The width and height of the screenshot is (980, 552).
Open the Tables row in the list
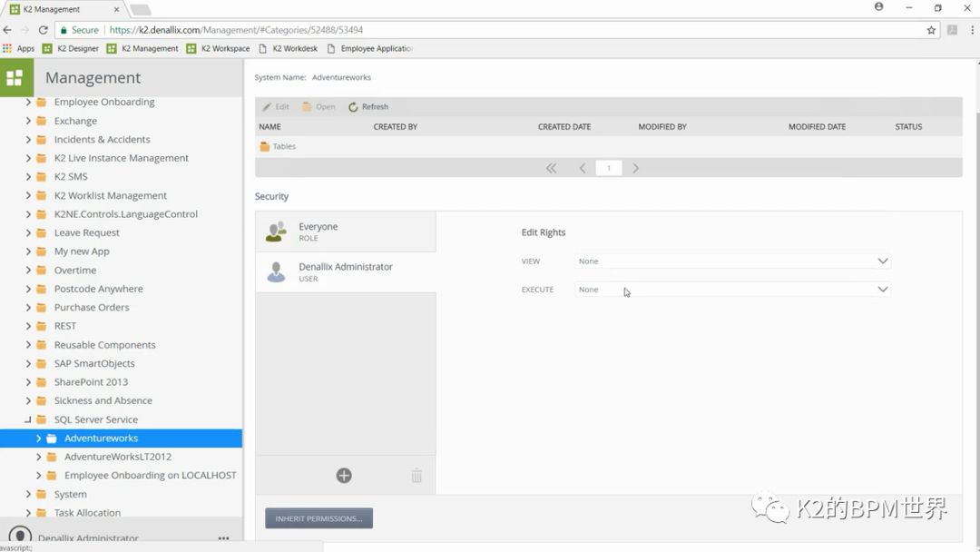[x=608, y=146]
